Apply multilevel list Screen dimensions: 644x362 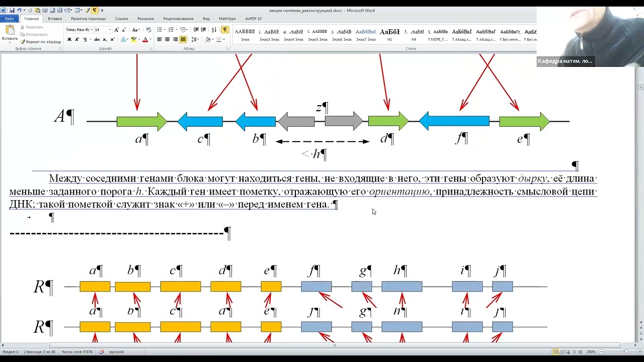[x=184, y=30]
